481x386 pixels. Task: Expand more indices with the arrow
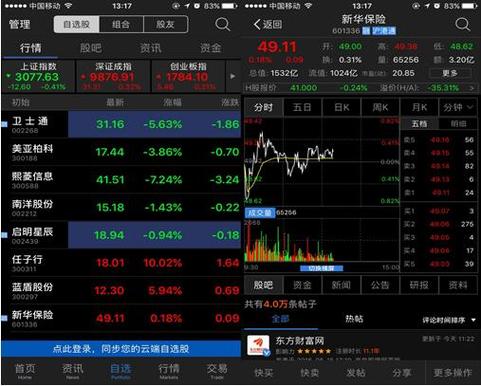pos(233,76)
